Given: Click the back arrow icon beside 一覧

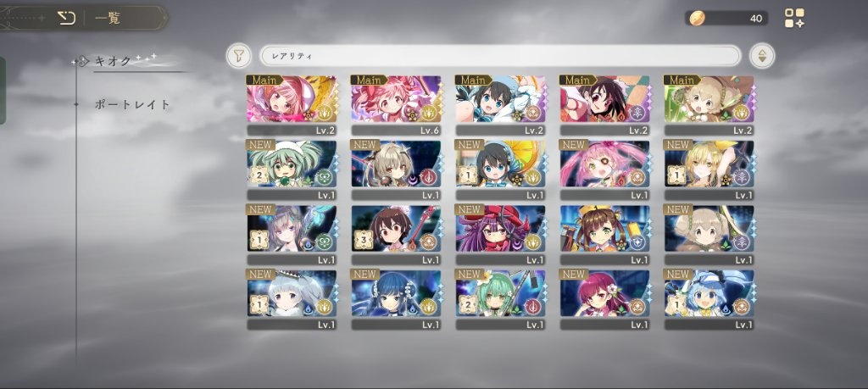Looking at the screenshot, I should click(x=66, y=19).
